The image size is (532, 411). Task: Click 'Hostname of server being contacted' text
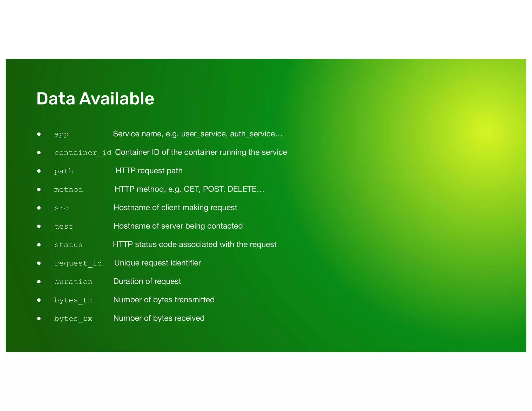coord(178,226)
